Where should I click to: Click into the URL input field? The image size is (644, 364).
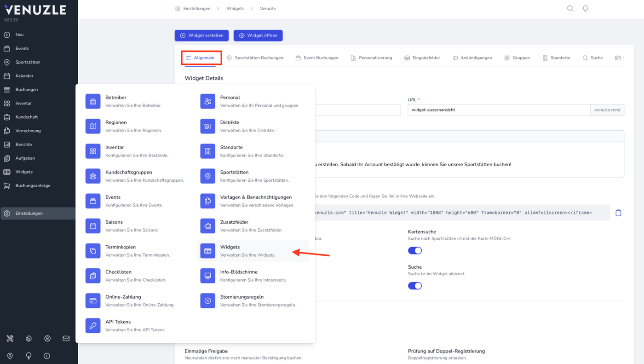499,110
